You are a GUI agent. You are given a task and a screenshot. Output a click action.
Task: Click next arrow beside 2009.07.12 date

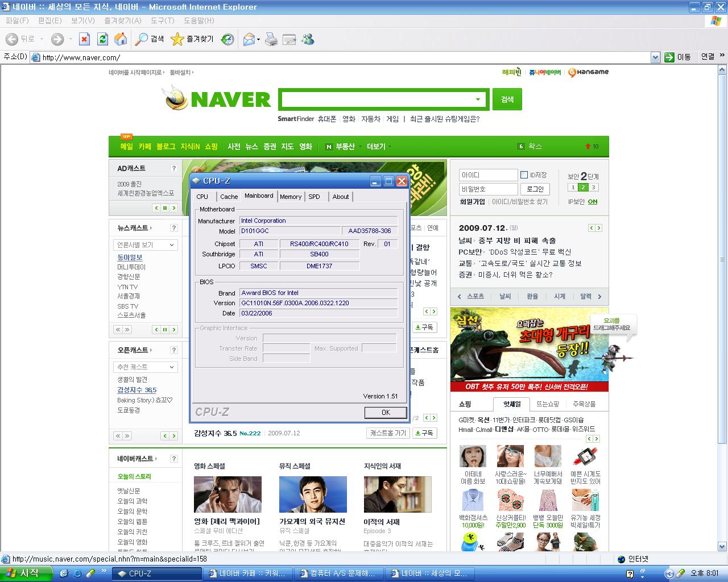coord(598,228)
